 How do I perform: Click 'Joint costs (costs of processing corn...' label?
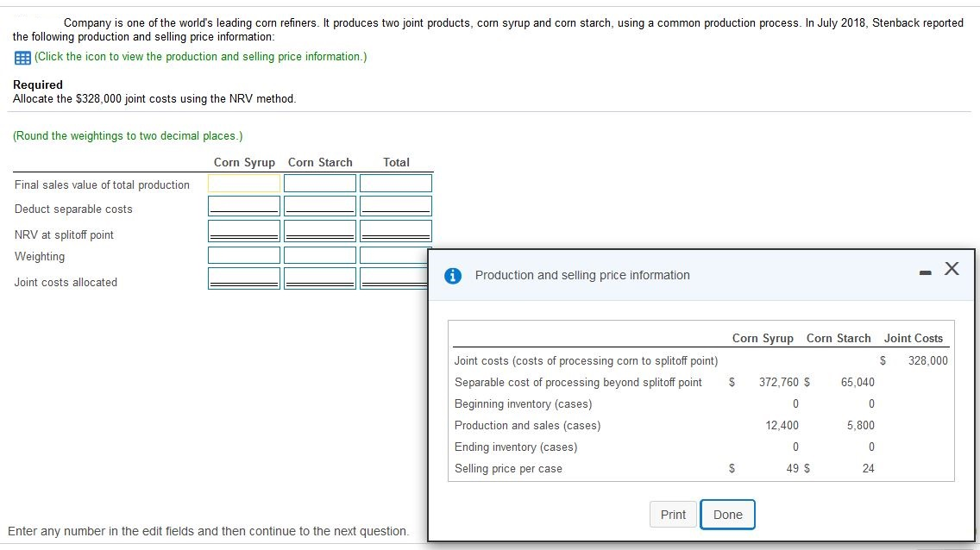click(587, 361)
